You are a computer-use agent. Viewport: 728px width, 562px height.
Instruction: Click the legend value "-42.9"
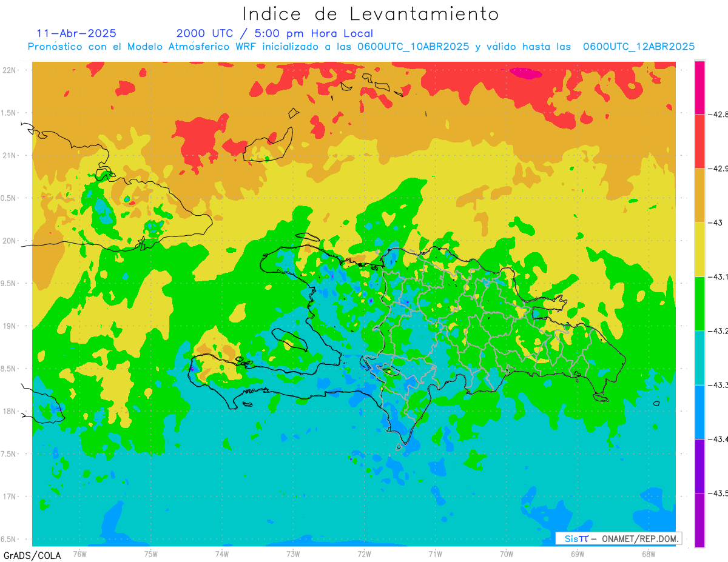click(x=718, y=169)
